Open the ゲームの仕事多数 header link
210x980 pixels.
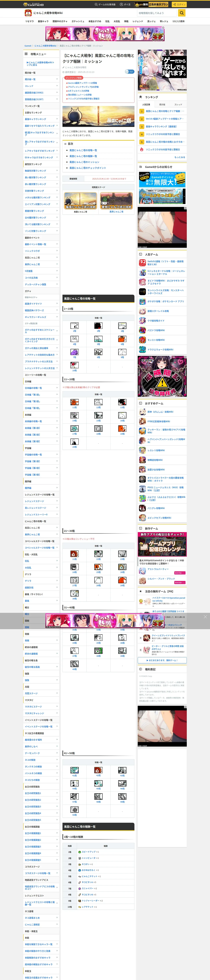[x=105, y=5]
